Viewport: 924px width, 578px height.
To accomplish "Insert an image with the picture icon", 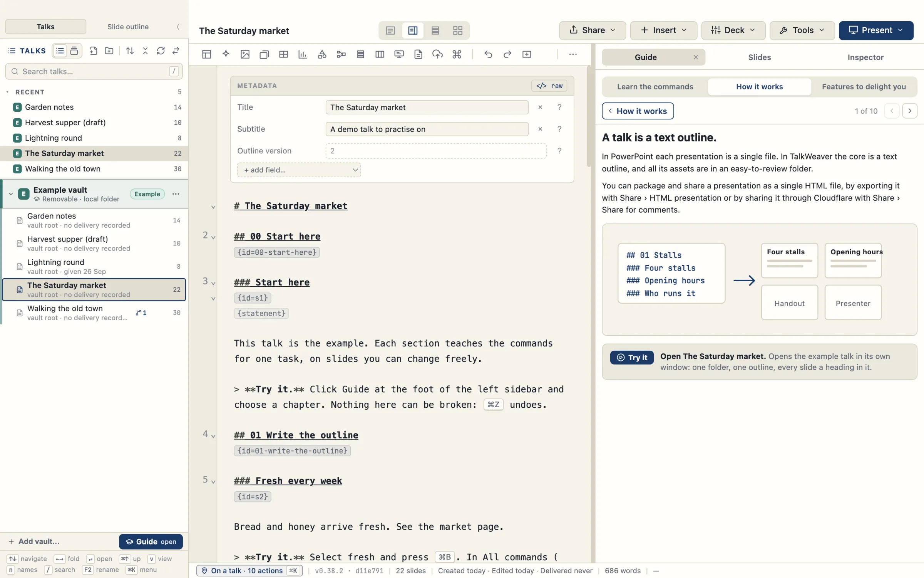I will click(x=245, y=54).
